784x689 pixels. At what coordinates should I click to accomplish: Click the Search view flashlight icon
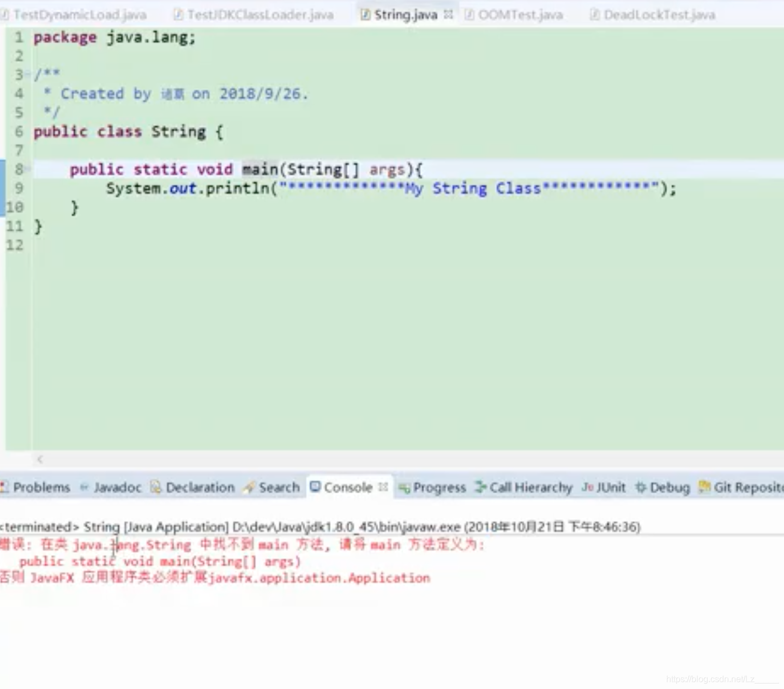point(249,487)
